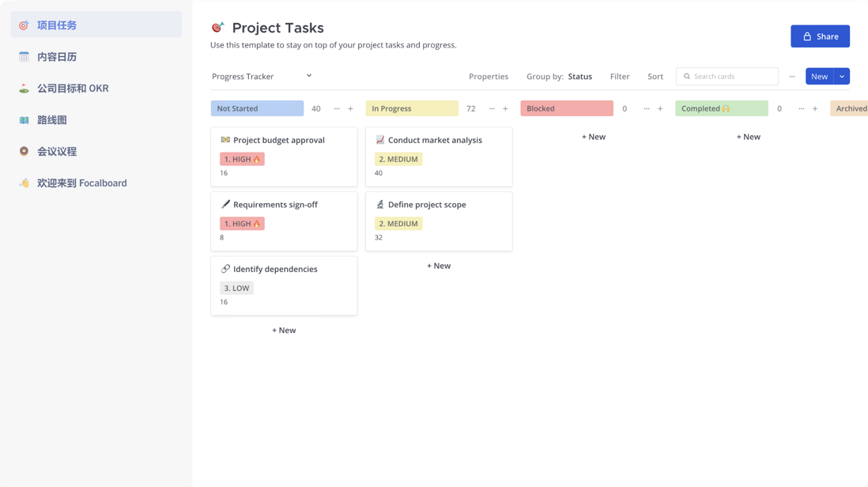Change Group by Status selection
Image resolution: width=868 pixels, height=487 pixels.
point(579,77)
